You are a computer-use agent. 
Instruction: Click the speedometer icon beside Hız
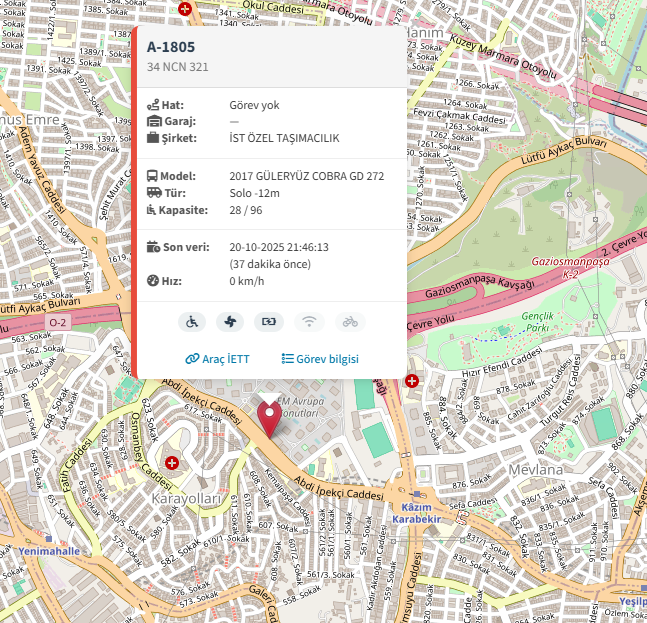[153, 281]
